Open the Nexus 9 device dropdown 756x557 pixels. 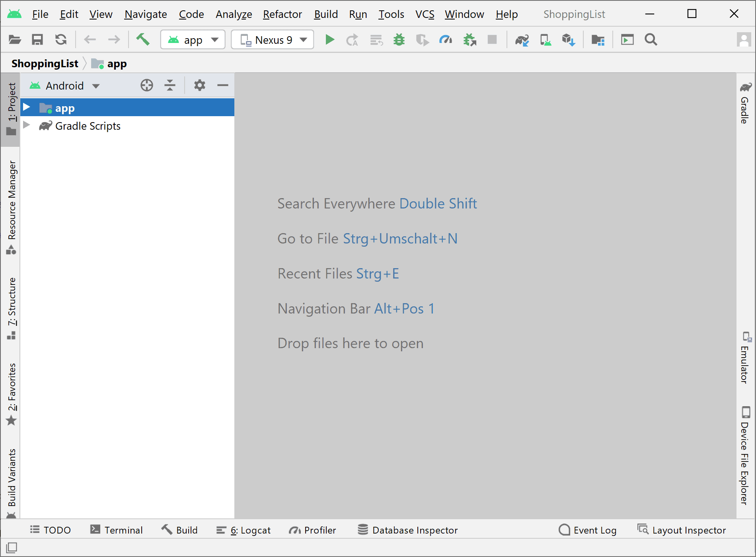coord(273,40)
